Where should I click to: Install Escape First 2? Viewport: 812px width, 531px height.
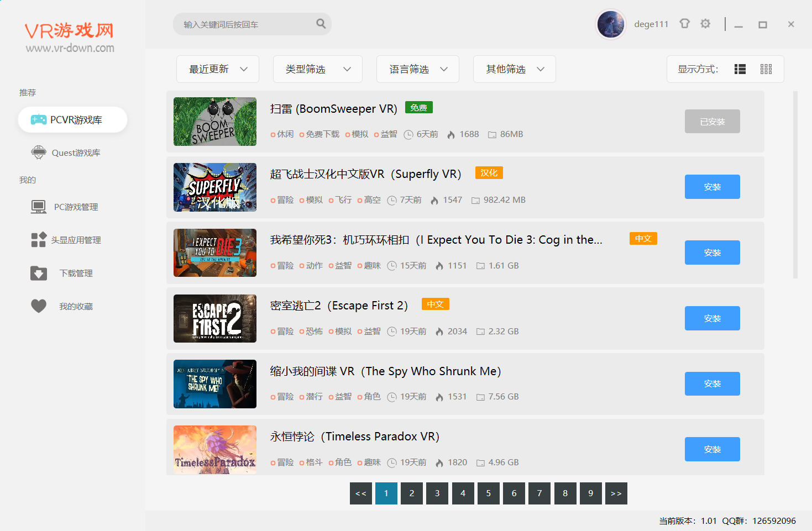pyautogui.click(x=713, y=318)
